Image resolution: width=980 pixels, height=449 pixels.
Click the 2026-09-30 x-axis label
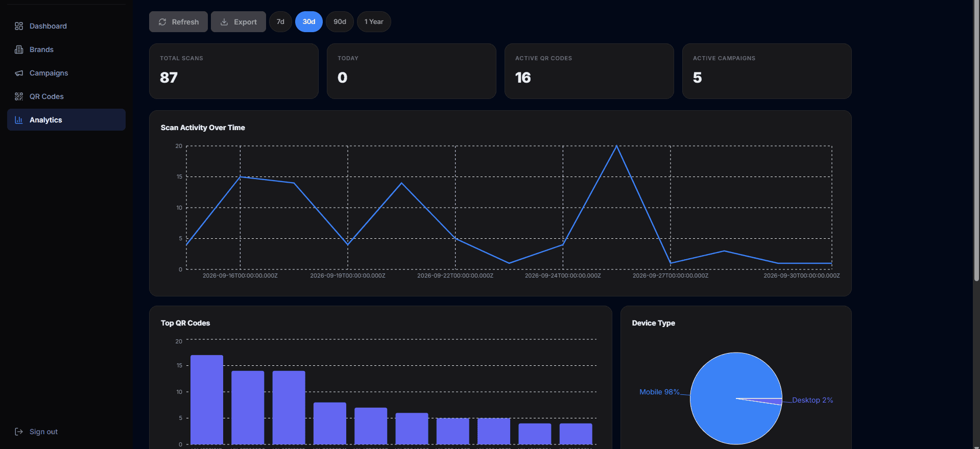[x=801, y=276]
